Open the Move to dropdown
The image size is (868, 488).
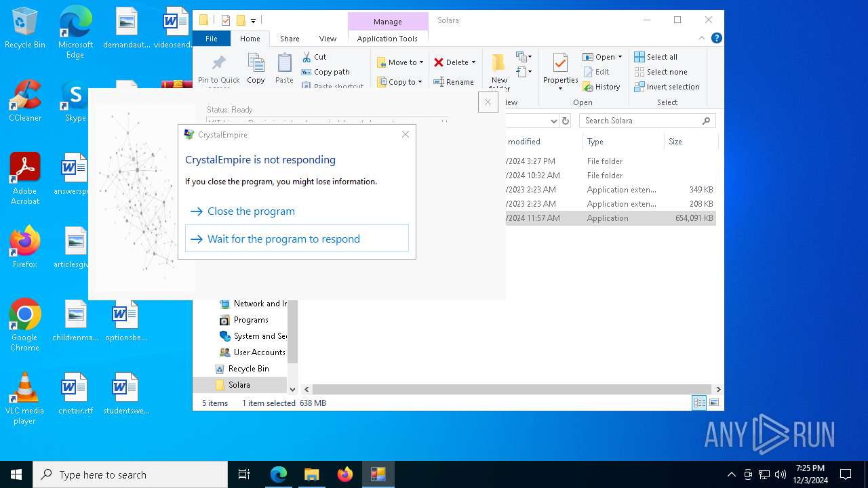(400, 62)
